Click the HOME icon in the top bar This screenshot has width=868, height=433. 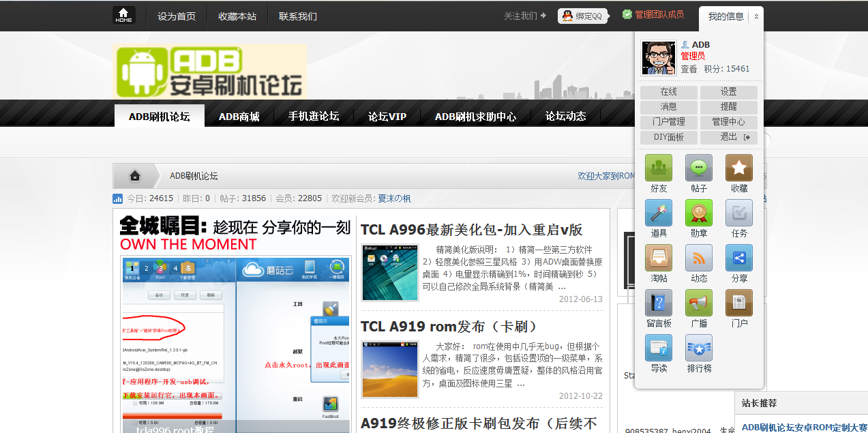(x=123, y=15)
